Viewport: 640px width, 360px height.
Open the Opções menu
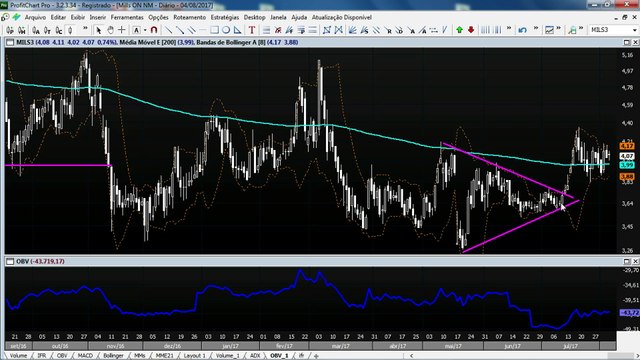click(158, 18)
